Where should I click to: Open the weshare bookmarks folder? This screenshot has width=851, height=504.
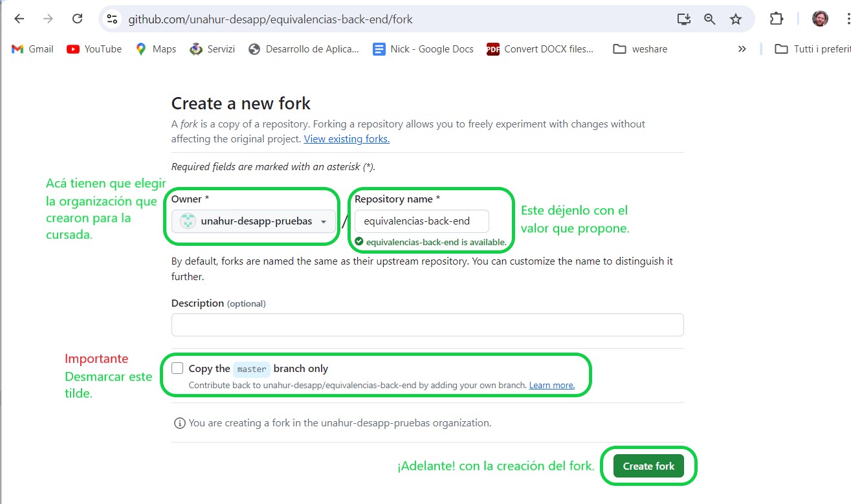pyautogui.click(x=640, y=49)
